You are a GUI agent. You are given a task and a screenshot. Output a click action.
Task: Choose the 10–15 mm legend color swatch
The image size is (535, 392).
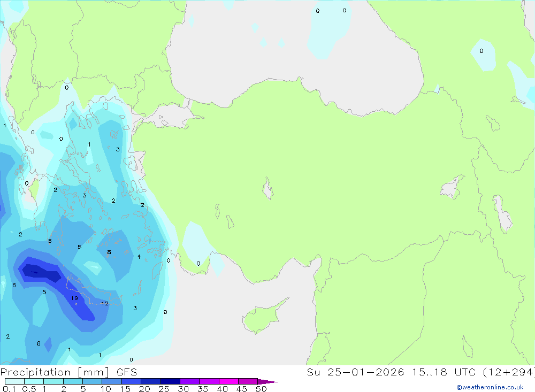[x=112, y=381]
